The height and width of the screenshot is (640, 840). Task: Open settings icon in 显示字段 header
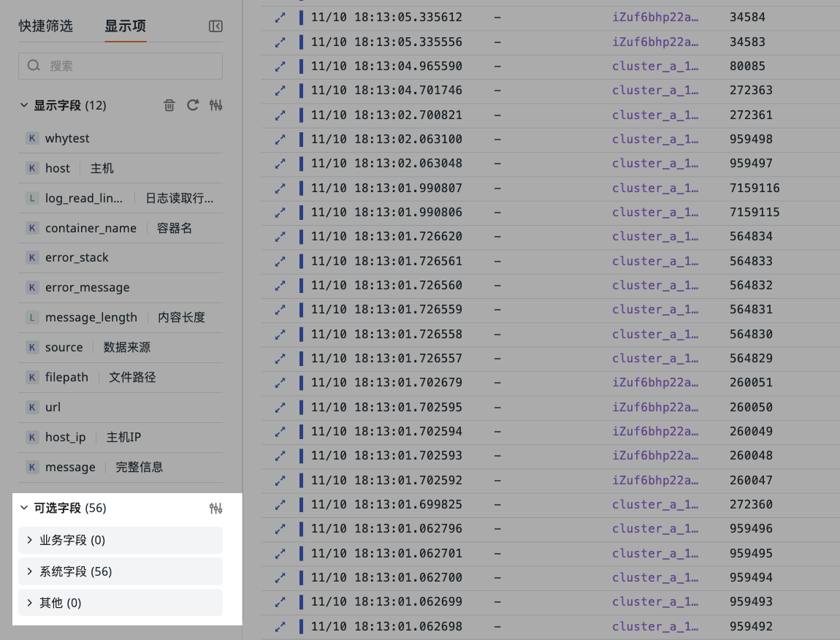tap(215, 105)
